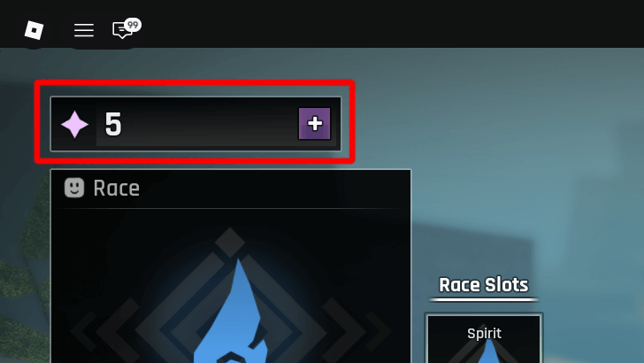The image size is (644, 363).
Task: Select the Race panel heading label
Action: click(116, 189)
